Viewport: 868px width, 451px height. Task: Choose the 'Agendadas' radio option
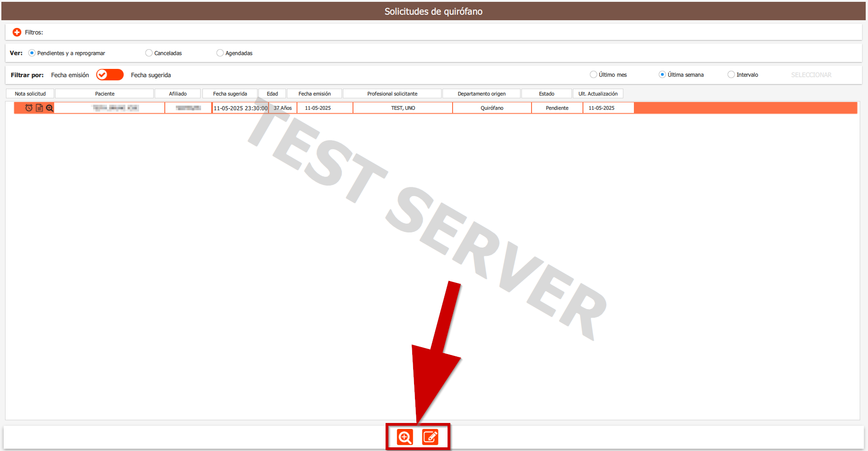click(220, 53)
